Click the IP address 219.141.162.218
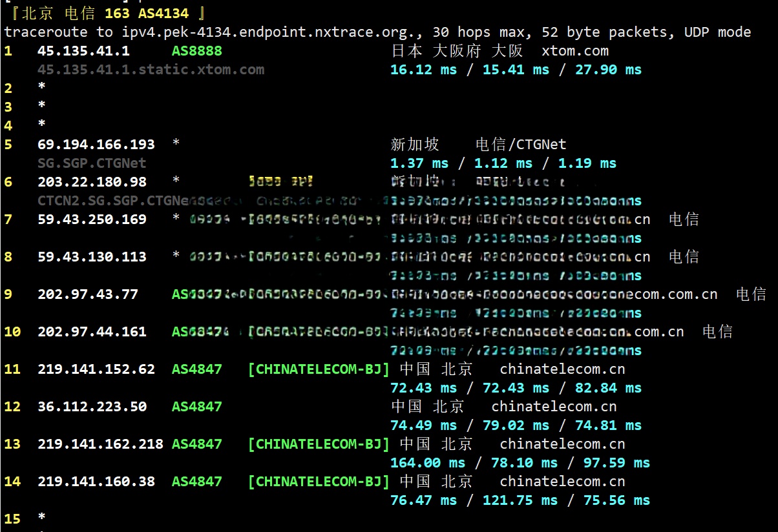Image resolution: width=778 pixels, height=532 pixels. [100, 444]
